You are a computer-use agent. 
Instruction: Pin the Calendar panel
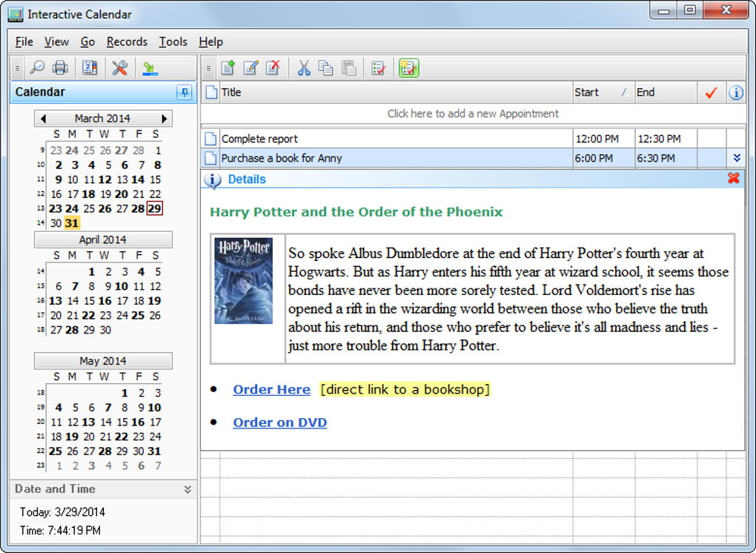click(x=184, y=92)
